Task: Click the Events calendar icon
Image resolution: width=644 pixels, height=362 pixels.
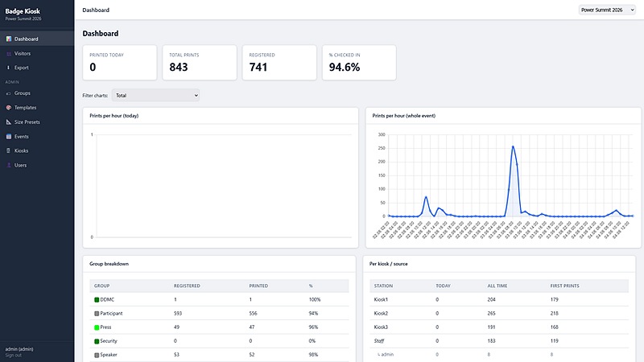Action: [x=9, y=137]
